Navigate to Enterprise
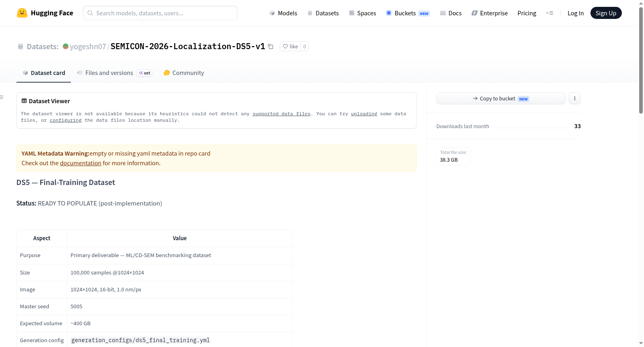The width and height of the screenshot is (644, 347). (x=490, y=13)
